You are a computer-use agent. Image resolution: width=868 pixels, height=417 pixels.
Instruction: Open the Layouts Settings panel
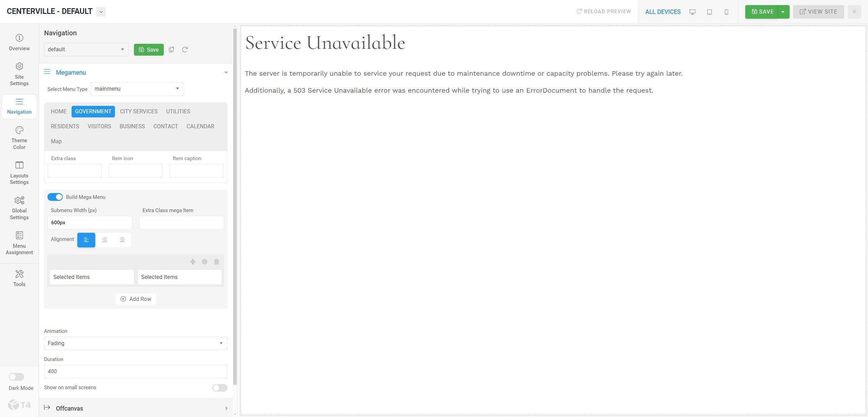[19, 173]
